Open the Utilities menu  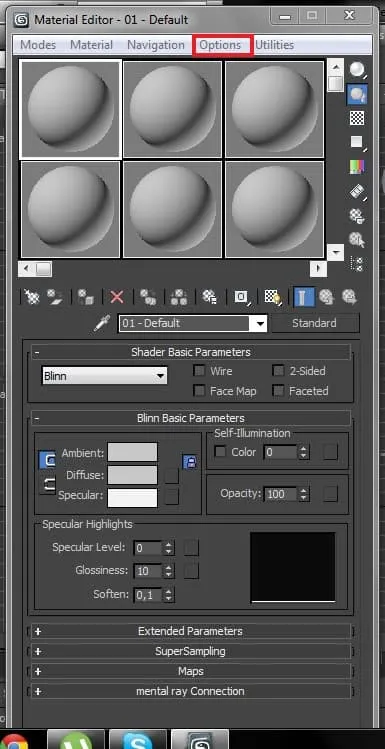[274, 45]
